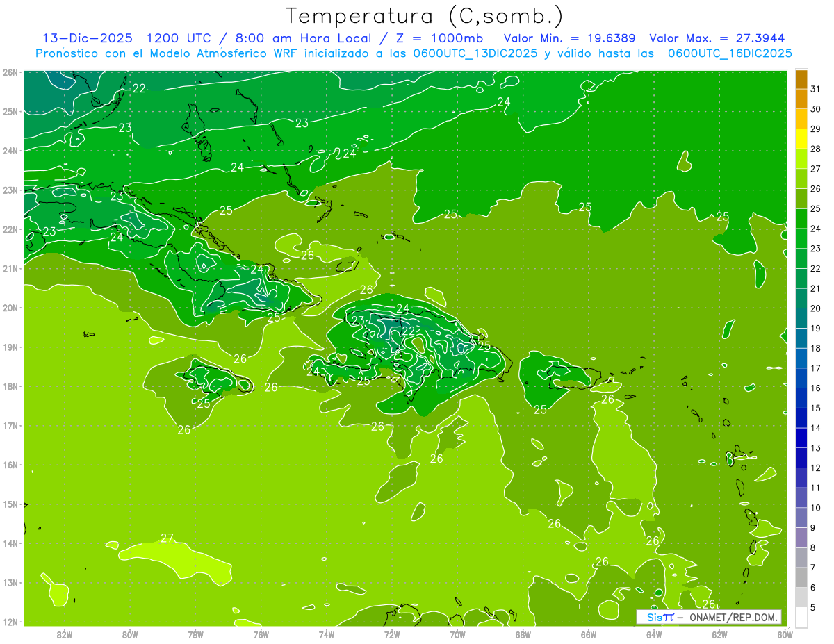Click the "25N" latitude axis label
Viewport: 834px width, 644px height.
pos(10,111)
